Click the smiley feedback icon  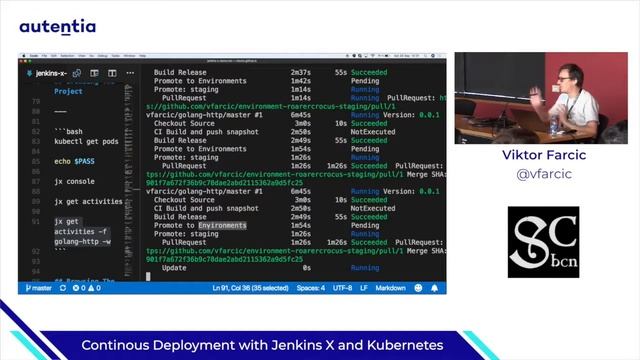coord(418,288)
